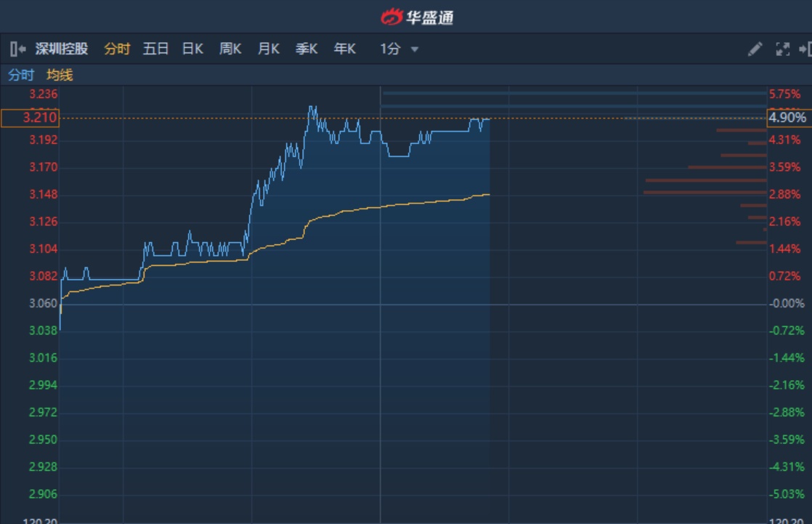
Task: Show the 年K yearly chart
Action: (344, 49)
